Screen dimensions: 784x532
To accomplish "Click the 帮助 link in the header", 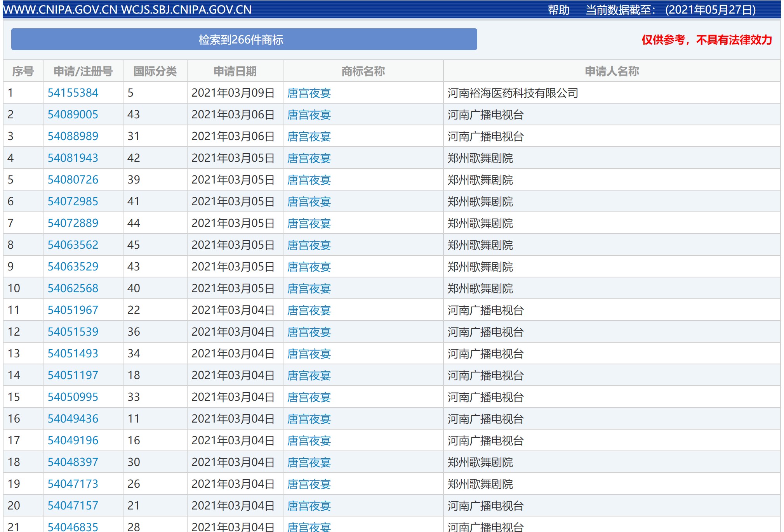I will (558, 10).
